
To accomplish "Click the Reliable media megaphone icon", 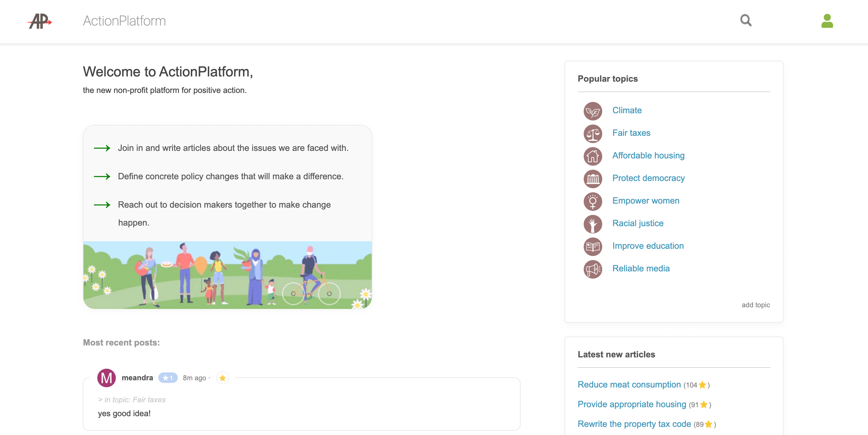I will coord(593,269).
